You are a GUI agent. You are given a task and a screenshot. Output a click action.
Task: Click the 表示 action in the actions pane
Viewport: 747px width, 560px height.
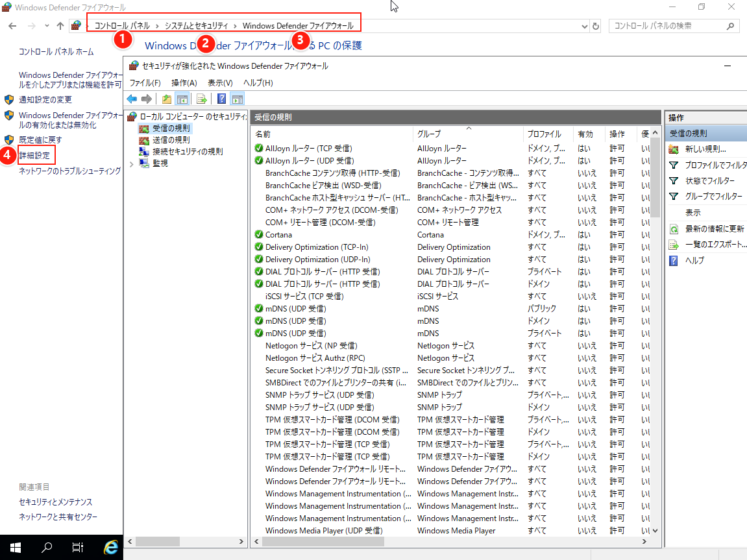(692, 213)
